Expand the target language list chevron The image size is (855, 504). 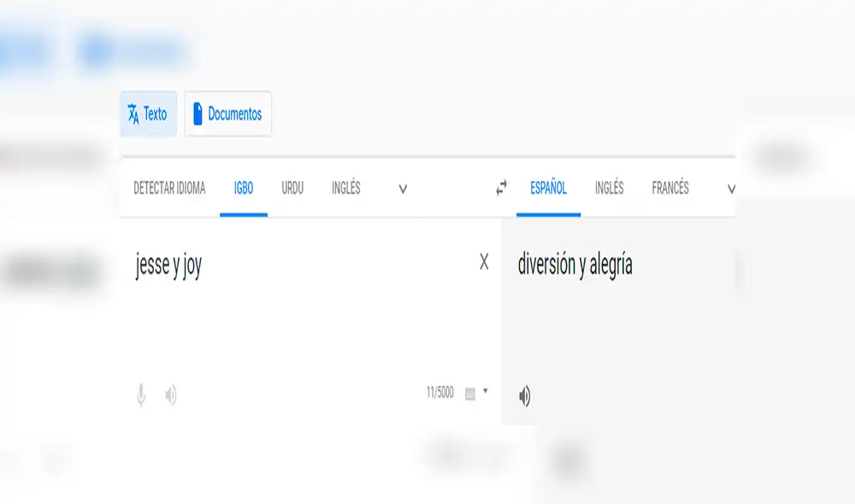(731, 190)
